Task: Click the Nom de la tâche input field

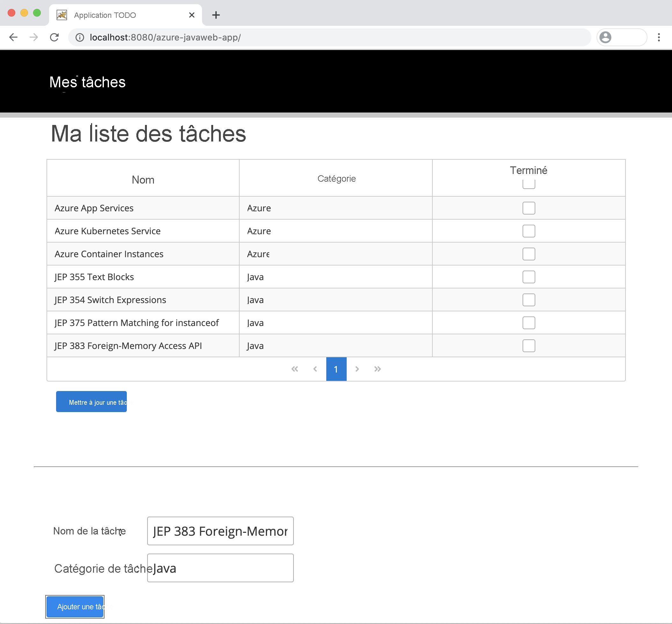Action: [x=220, y=531]
